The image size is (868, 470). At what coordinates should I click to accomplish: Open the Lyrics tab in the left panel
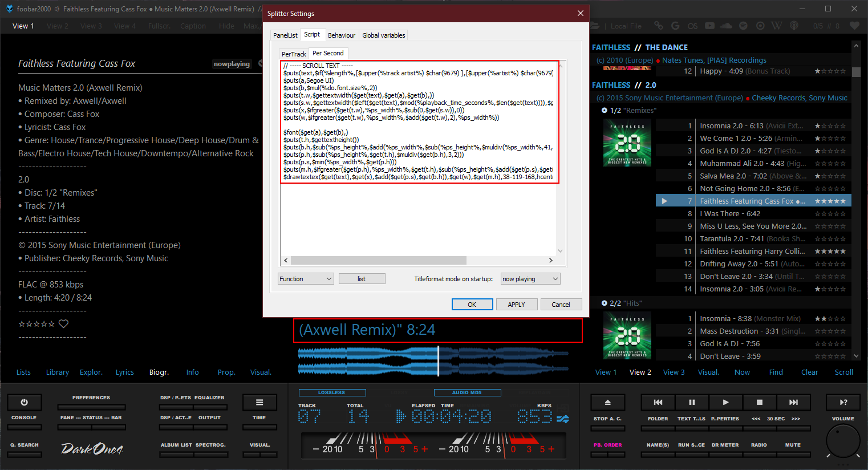pyautogui.click(x=125, y=372)
